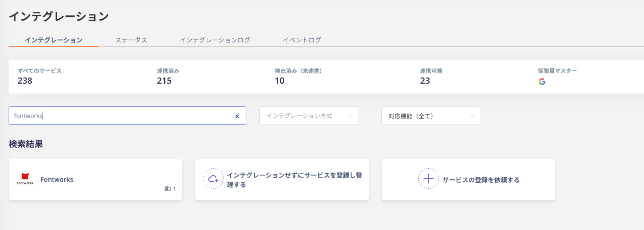This screenshot has width=644, height=230.
Task: Click the 従業員マスター label
Action: (557, 71)
